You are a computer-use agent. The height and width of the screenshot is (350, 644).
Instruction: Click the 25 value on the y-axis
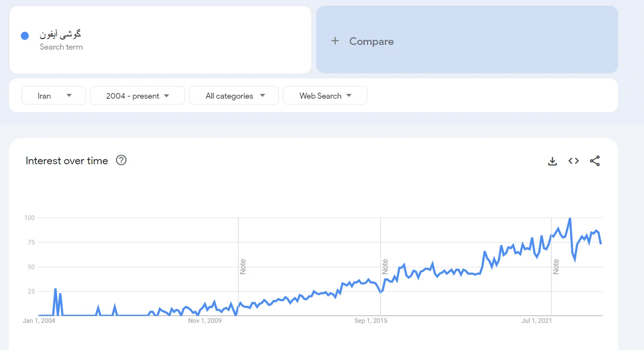pyautogui.click(x=31, y=291)
